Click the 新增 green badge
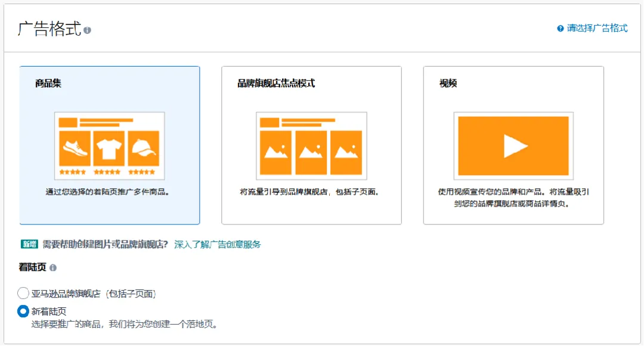The height and width of the screenshot is (346, 644). click(29, 244)
